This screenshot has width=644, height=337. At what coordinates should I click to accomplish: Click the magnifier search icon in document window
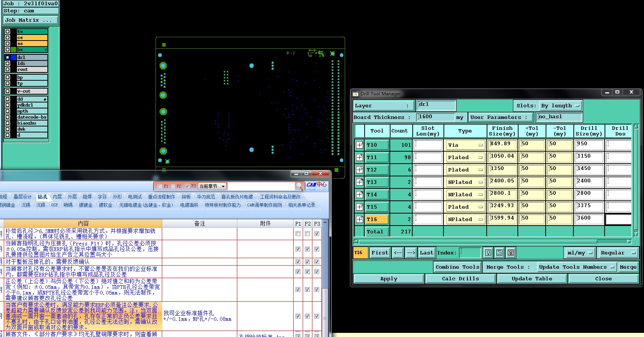[x=299, y=186]
